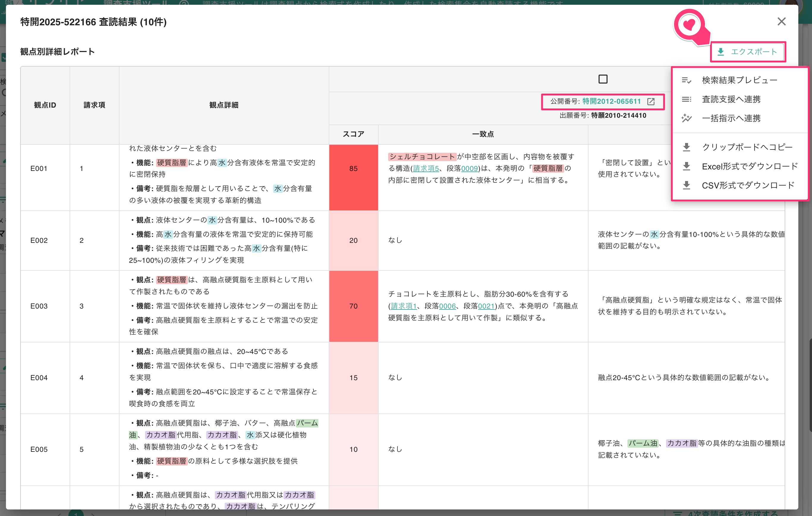Click the 検索結果プレビュー list-check icon
Screen dimensions: 812x516
686,80
